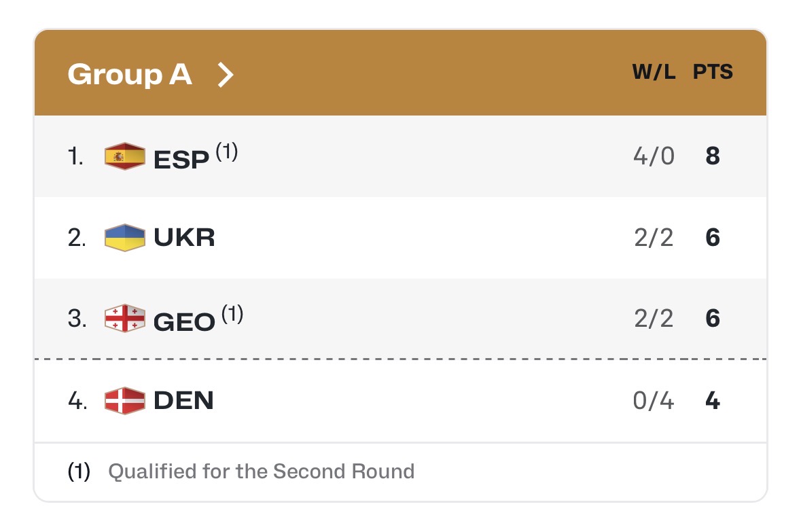This screenshot has height=532, width=801.
Task: Open the Group A heading link
Action: 130,74
